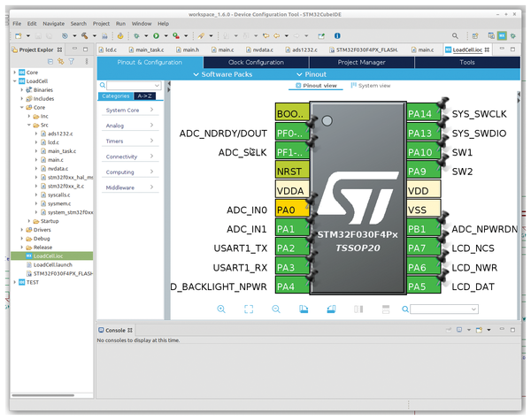Click the green PA14 pin on the chip
531x420 pixels.
click(424, 114)
